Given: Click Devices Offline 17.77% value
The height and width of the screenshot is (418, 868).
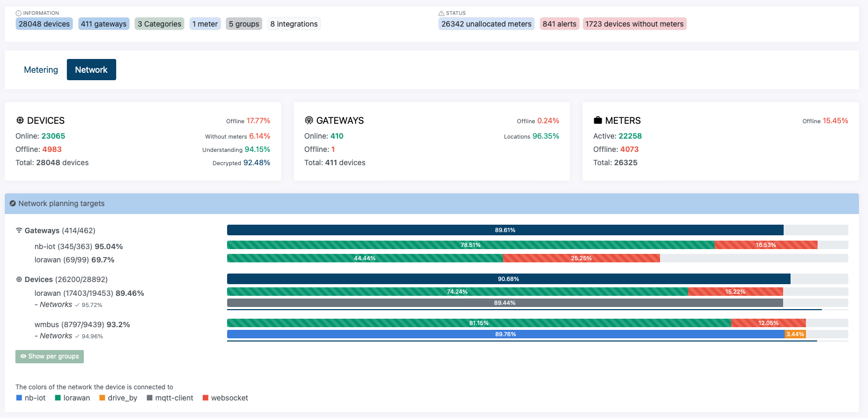Looking at the screenshot, I should pos(258,121).
